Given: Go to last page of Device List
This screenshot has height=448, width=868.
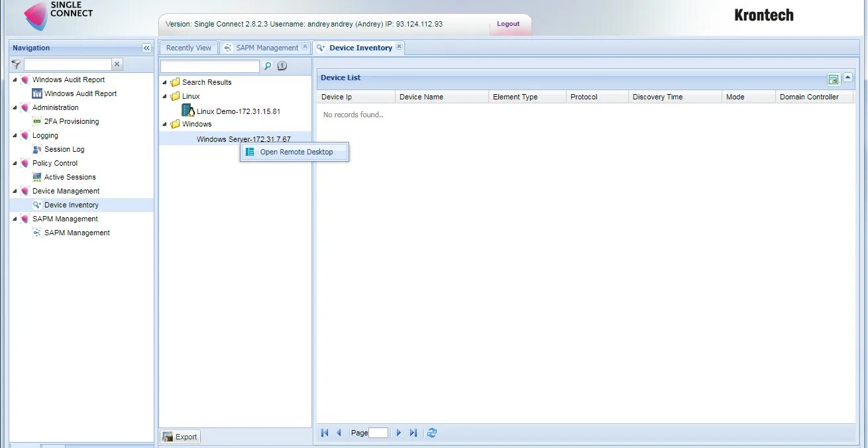Looking at the screenshot, I should 413,433.
